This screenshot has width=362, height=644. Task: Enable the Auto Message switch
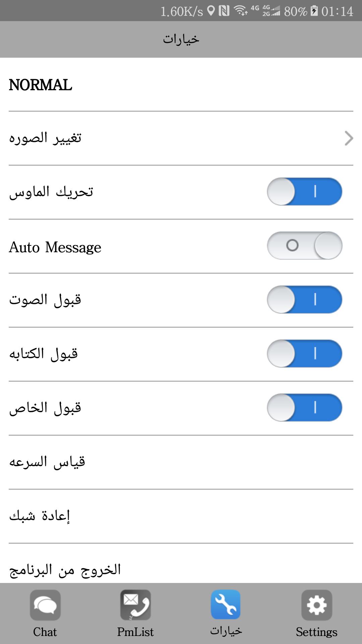(304, 246)
